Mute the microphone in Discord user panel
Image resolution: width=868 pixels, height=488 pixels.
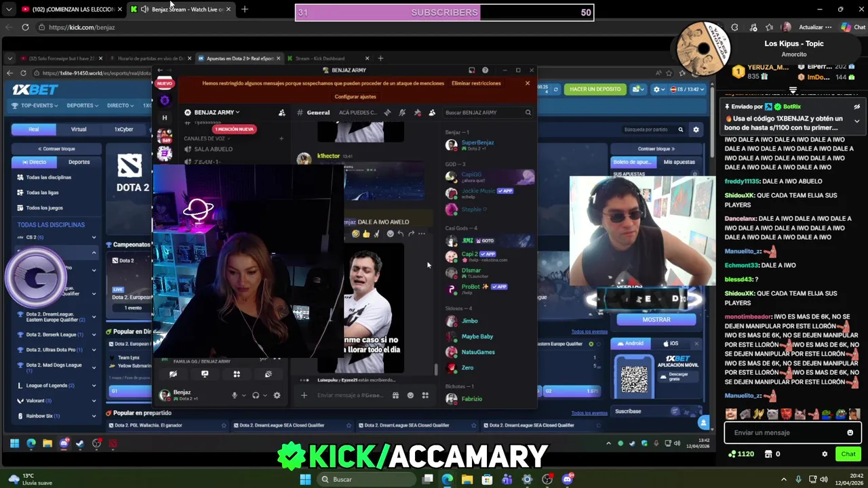click(x=235, y=395)
